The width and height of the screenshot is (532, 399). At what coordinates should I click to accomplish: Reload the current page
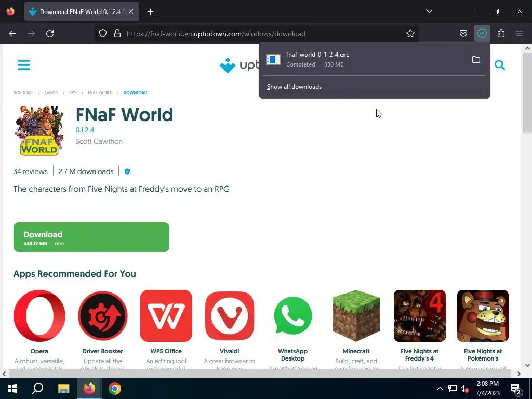coord(50,33)
